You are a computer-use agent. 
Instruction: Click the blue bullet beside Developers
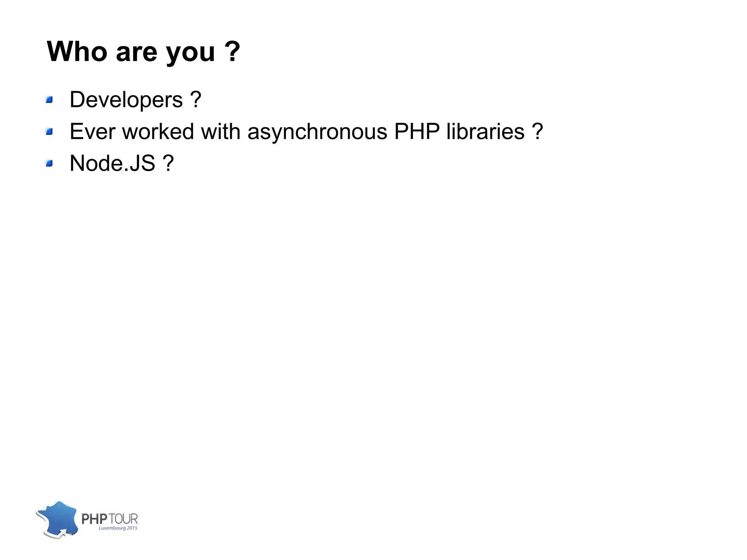tap(50, 100)
